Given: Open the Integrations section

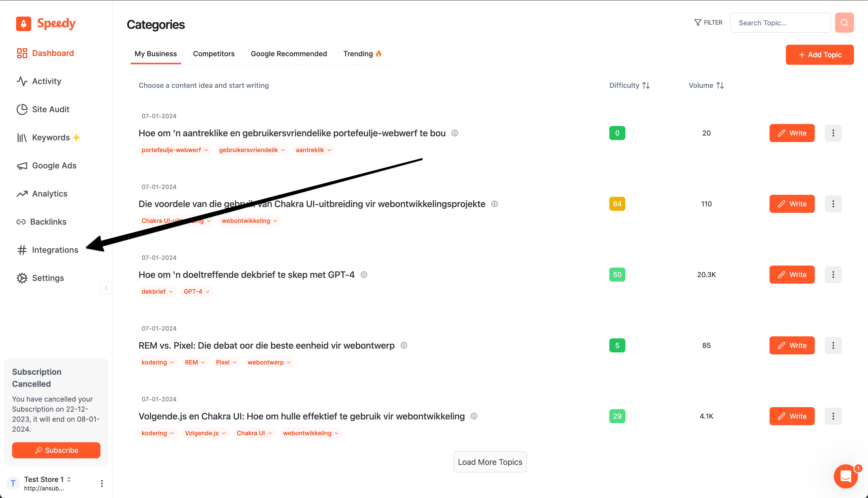Looking at the screenshot, I should 55,249.
